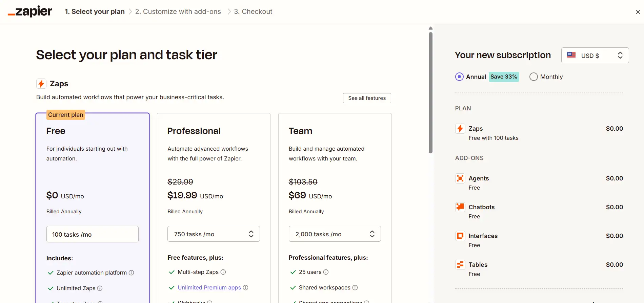Click checkmark beside Unlimited Premium apps
The width and height of the screenshot is (644, 303).
(172, 287)
